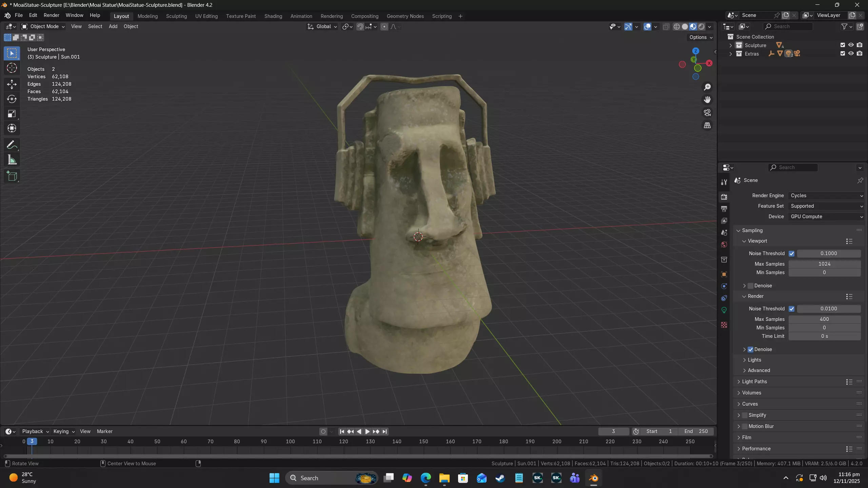Viewport: 868px width, 488px height.
Task: Switch to solid viewport shading
Action: [685, 27]
